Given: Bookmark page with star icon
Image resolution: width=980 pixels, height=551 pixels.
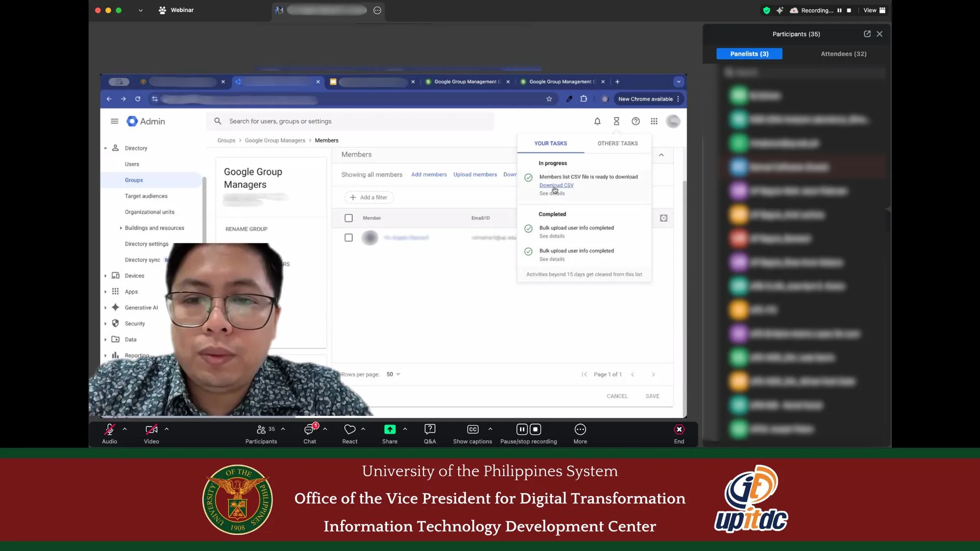Looking at the screenshot, I should pos(549,99).
